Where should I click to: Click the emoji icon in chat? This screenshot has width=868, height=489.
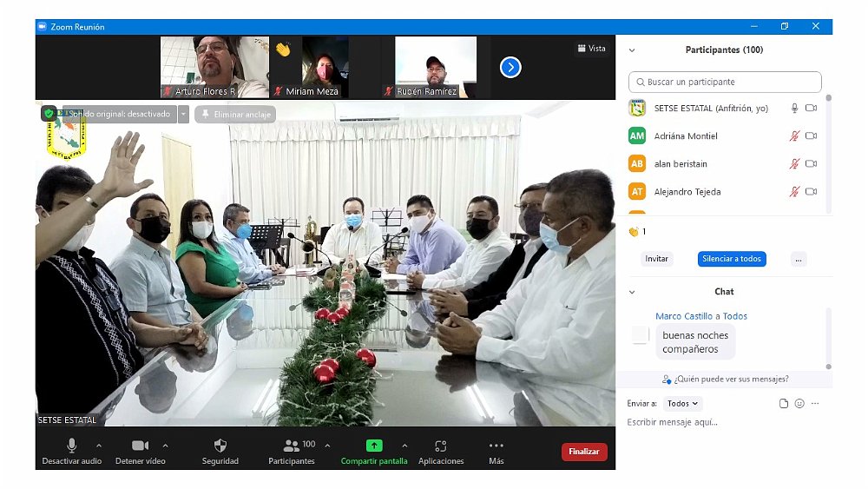coord(799,403)
